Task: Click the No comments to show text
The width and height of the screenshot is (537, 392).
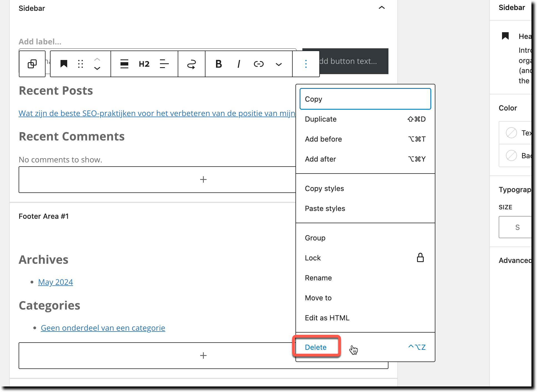Action: 61,160
